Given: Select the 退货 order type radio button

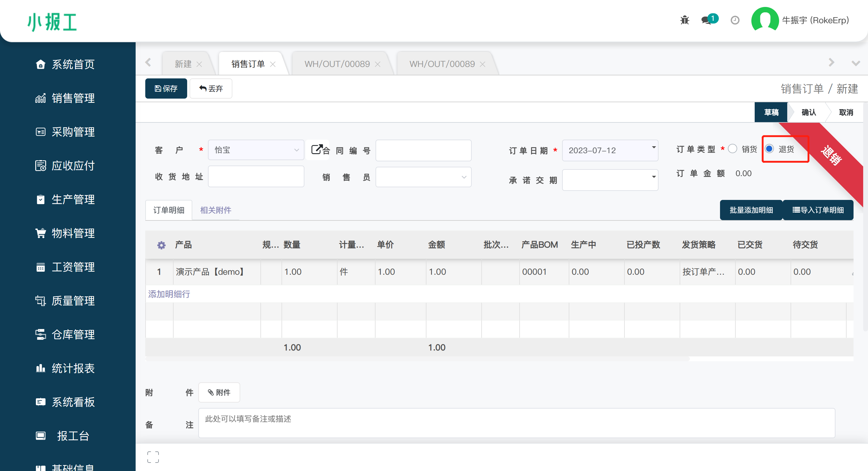Looking at the screenshot, I should 769,149.
